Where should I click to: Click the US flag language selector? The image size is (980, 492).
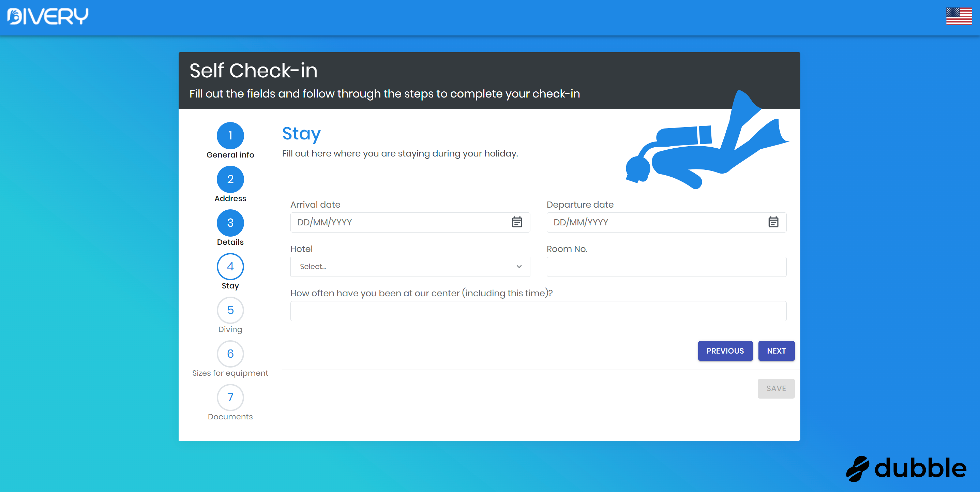[959, 16]
